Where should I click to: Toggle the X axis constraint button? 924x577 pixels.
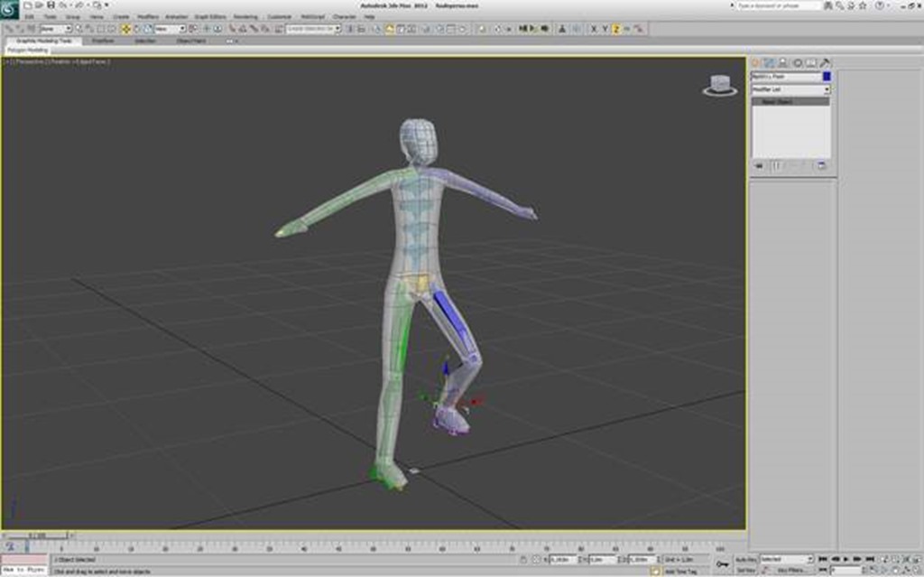(x=593, y=29)
